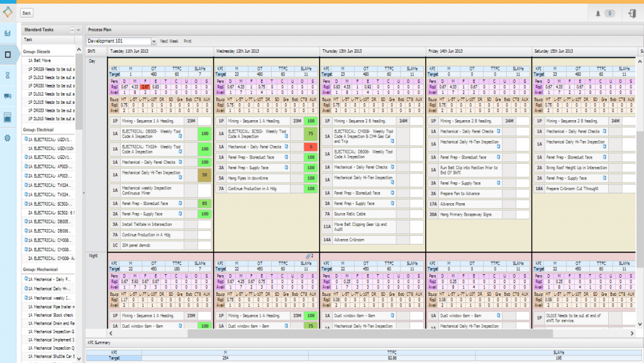Click the Back button
Screen dimensions: 644x363
pyautogui.click(x=26, y=13)
